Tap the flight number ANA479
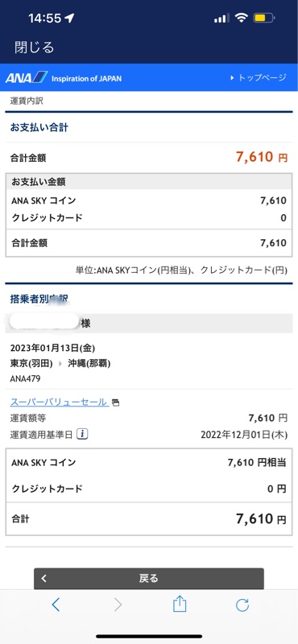 [x=26, y=378]
